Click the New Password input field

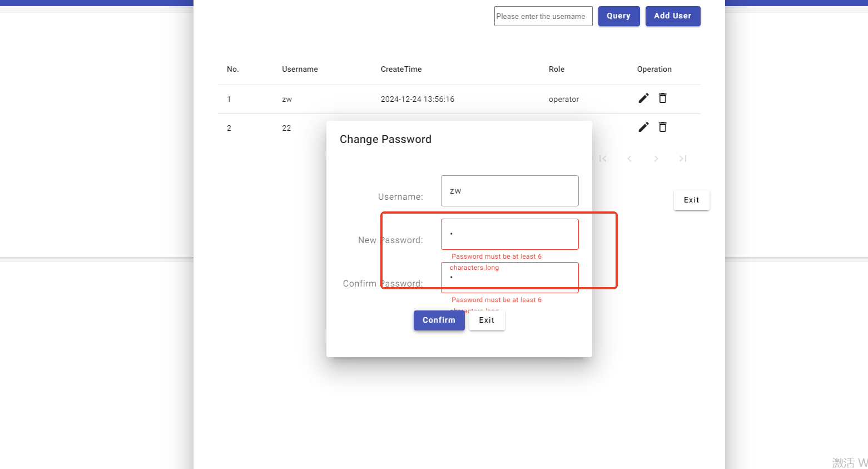point(510,234)
